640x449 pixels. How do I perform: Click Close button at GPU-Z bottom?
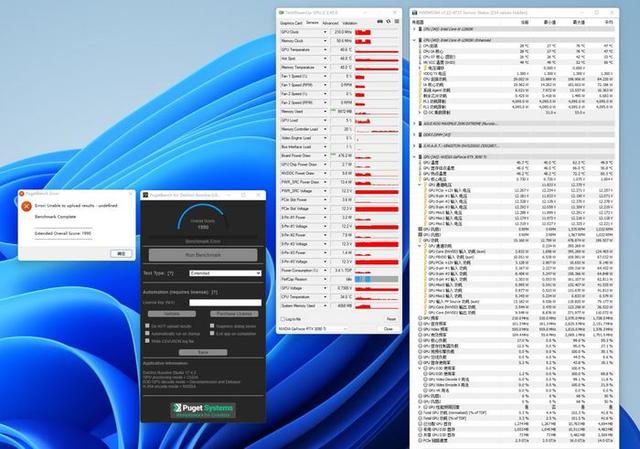pyautogui.click(x=388, y=329)
